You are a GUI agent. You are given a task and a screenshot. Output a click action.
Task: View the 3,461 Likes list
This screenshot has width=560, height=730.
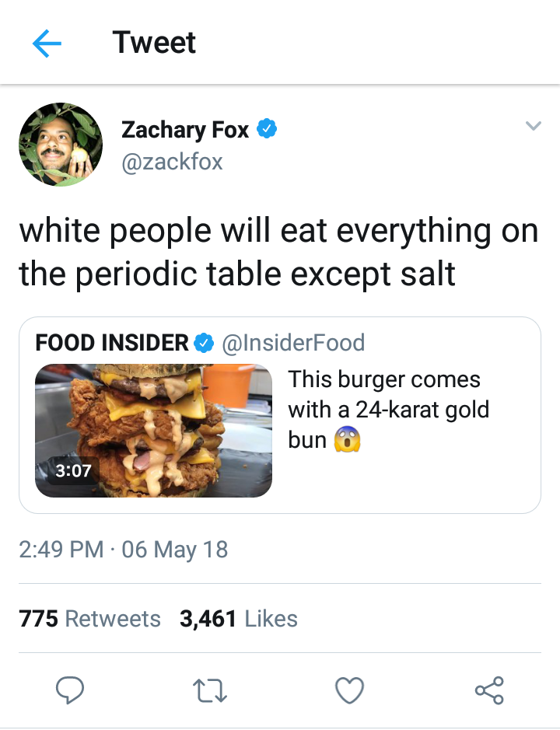pyautogui.click(x=238, y=619)
